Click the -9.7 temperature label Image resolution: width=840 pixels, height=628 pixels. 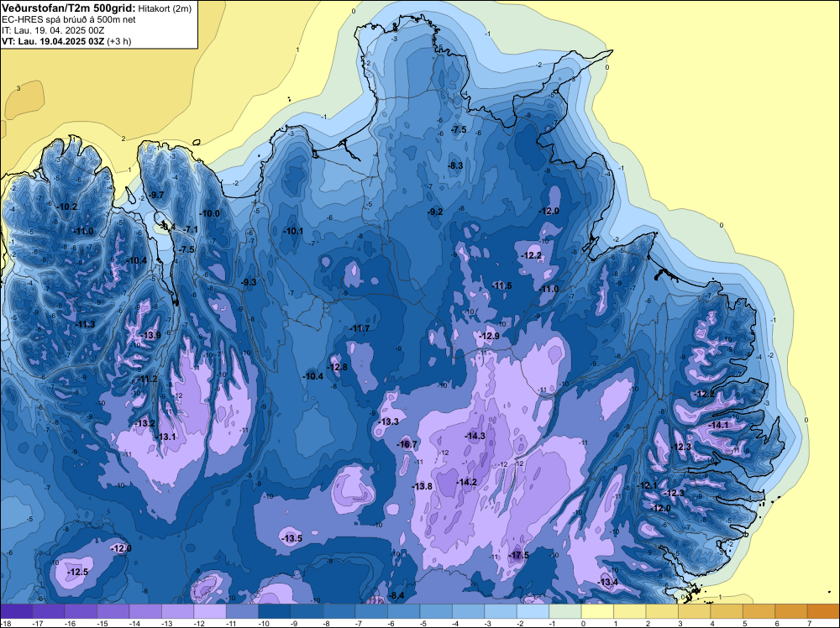click(x=156, y=195)
